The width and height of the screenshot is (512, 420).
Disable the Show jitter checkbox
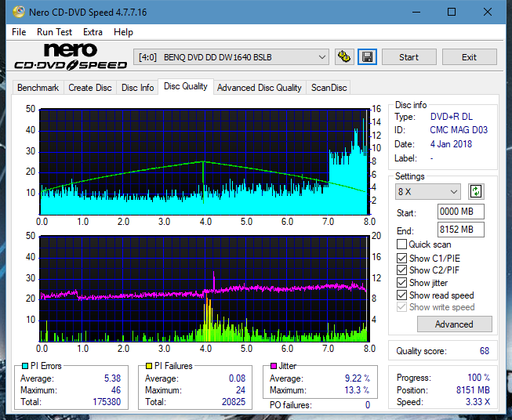tap(401, 283)
